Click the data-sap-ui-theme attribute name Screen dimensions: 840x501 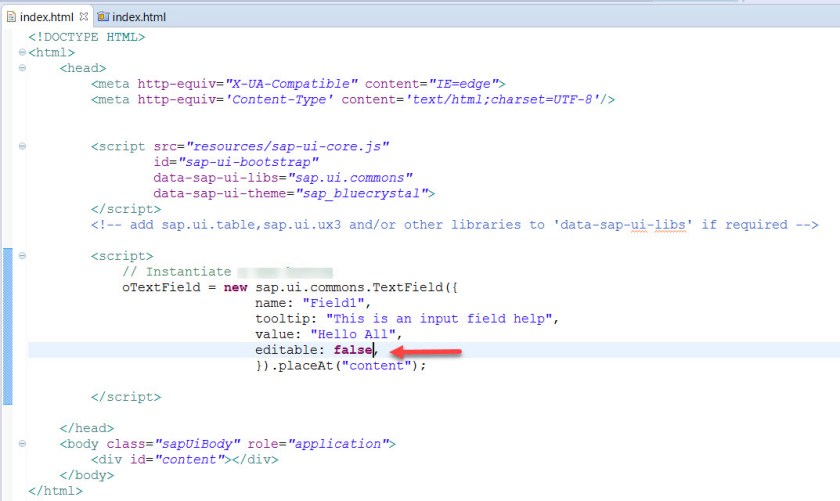[220, 193]
